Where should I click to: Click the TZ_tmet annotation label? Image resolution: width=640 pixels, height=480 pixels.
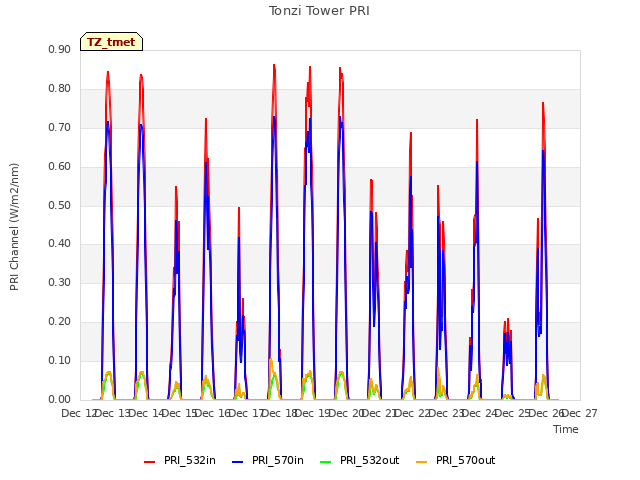111,42
